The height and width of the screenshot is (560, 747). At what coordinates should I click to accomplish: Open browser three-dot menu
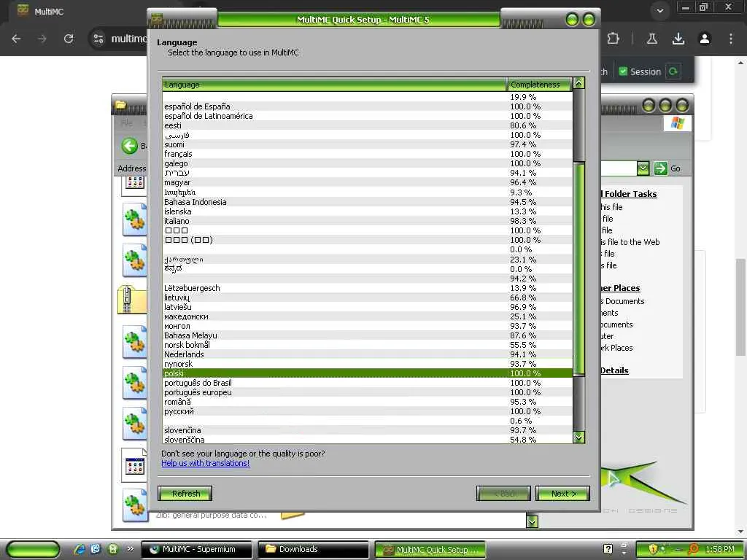731,39
